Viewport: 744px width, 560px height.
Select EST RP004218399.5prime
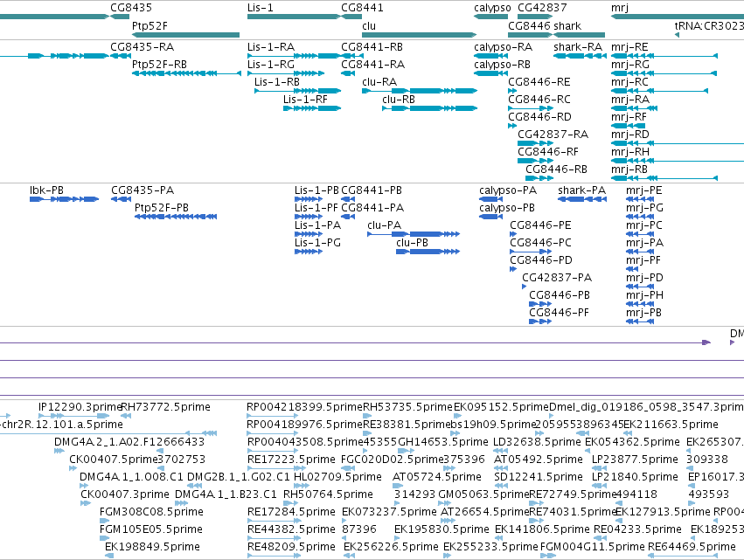pos(304,407)
